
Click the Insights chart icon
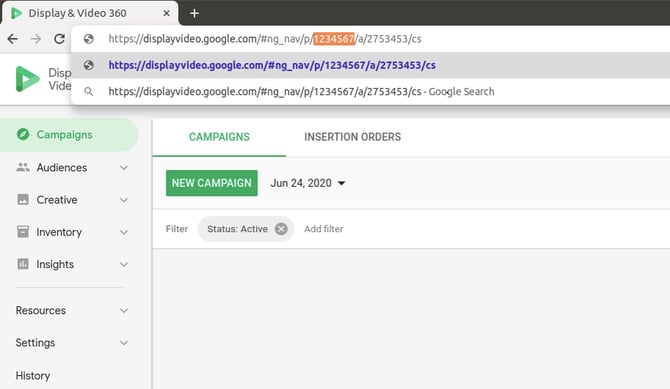[x=23, y=264]
